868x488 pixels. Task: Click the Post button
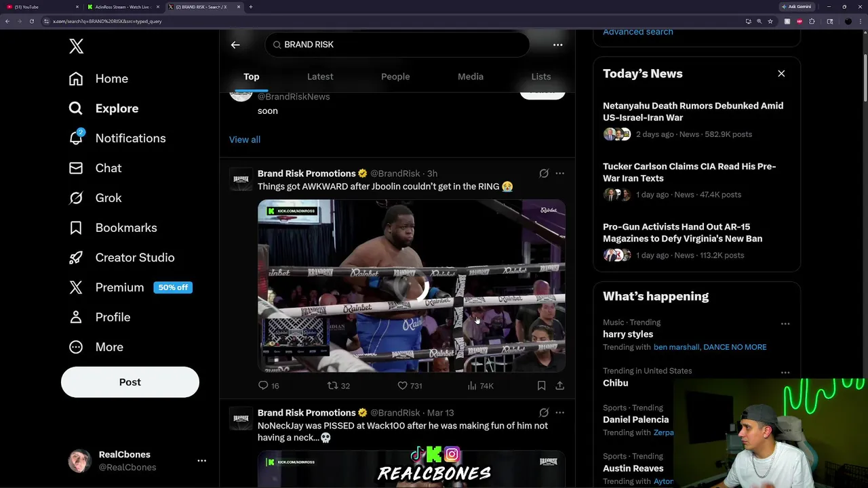pos(130,382)
